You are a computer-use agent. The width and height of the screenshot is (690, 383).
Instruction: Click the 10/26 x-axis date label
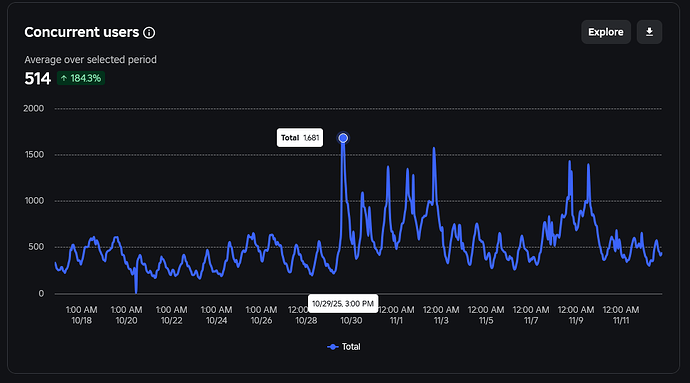[x=261, y=320]
